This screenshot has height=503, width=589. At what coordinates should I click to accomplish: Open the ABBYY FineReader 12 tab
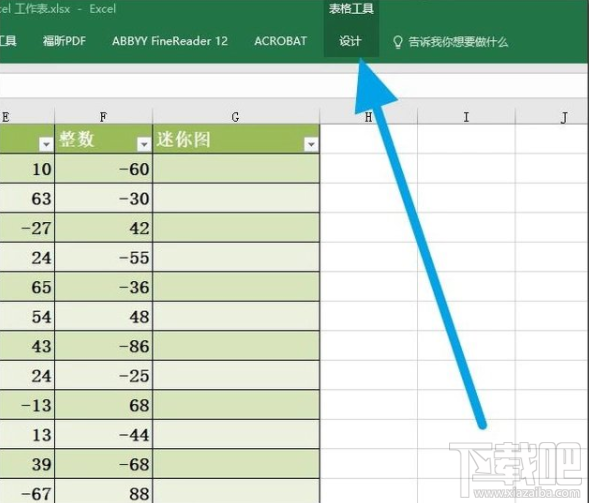[x=170, y=41]
